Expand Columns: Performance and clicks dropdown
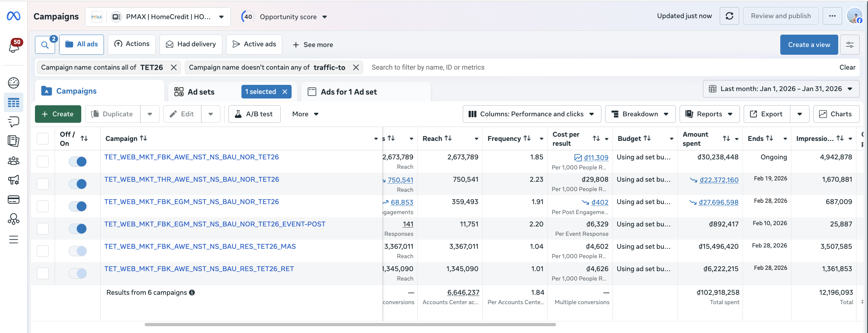 click(531, 114)
